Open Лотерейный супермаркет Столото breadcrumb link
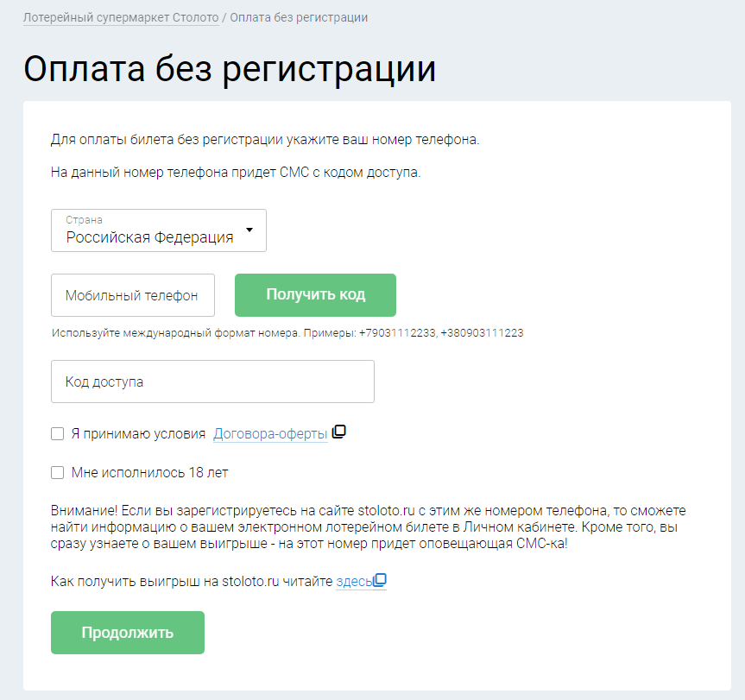This screenshot has width=745, height=700. 121,17
